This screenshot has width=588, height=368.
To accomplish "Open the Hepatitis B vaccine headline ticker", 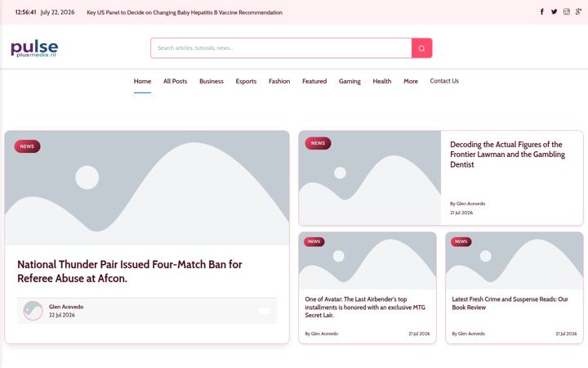I will (x=185, y=12).
